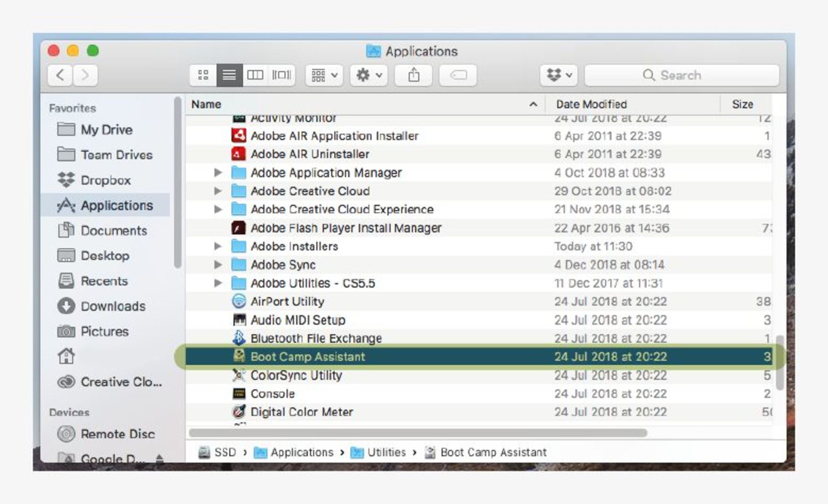Switch to cover flow view
828x504 pixels.
(282, 75)
